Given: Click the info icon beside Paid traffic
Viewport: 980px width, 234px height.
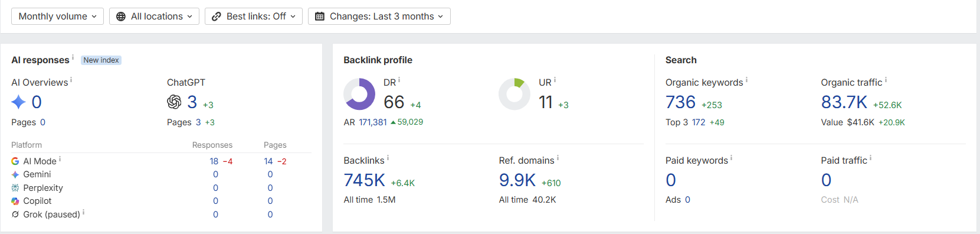Looking at the screenshot, I should pyautogui.click(x=870, y=158).
